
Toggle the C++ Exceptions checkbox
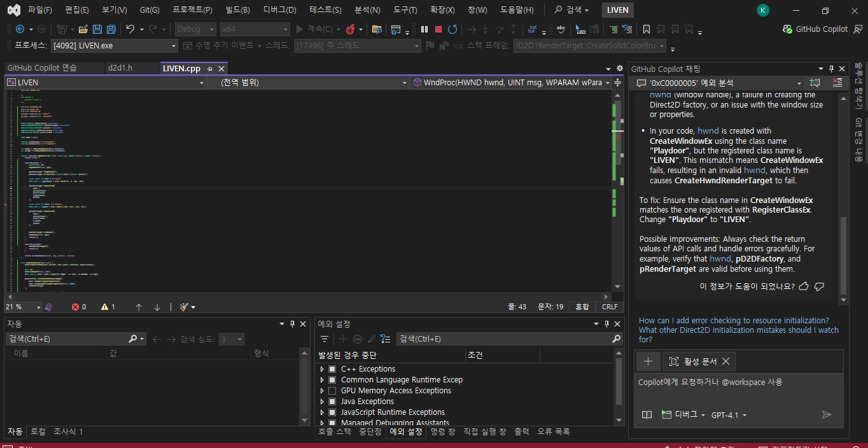pos(332,369)
